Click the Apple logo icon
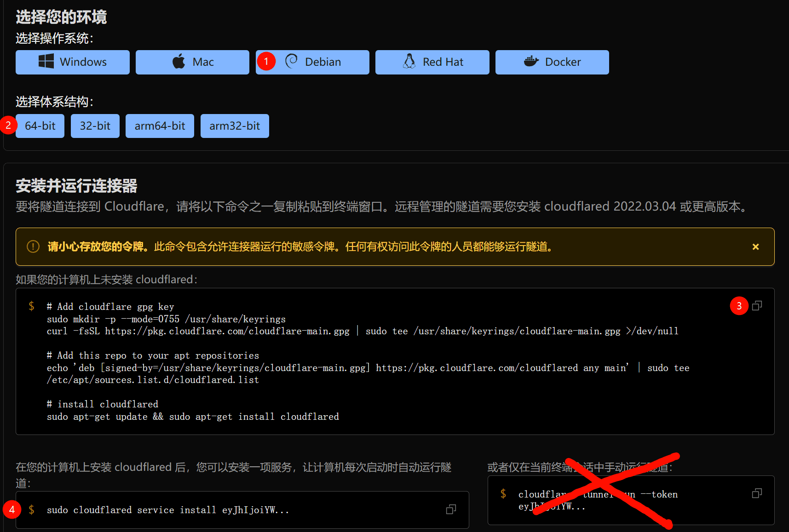Screen dimensions: 789x532 [x=179, y=61]
